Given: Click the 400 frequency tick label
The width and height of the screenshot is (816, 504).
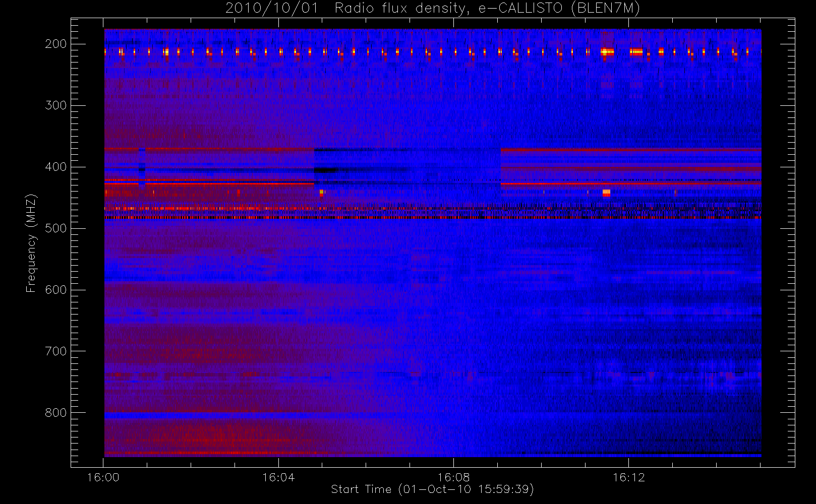Looking at the screenshot, I should coord(55,167).
